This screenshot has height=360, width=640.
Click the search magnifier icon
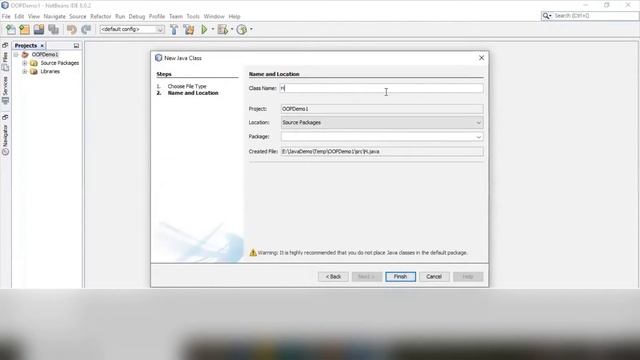tap(546, 16)
